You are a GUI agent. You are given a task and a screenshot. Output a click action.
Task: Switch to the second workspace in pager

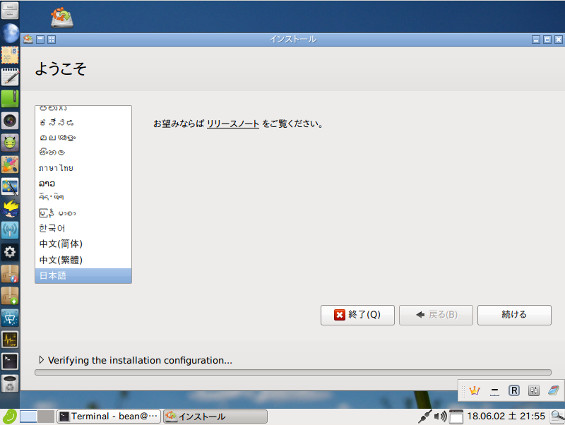tap(46, 417)
